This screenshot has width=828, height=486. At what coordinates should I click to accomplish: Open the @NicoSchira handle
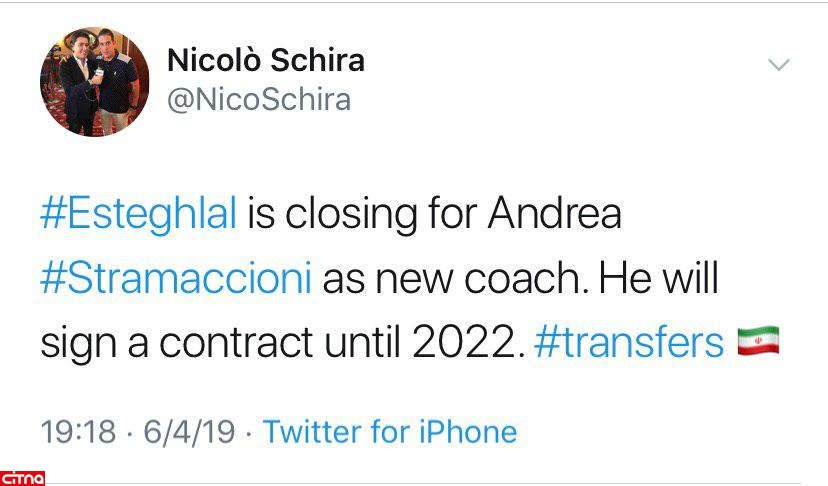(258, 100)
